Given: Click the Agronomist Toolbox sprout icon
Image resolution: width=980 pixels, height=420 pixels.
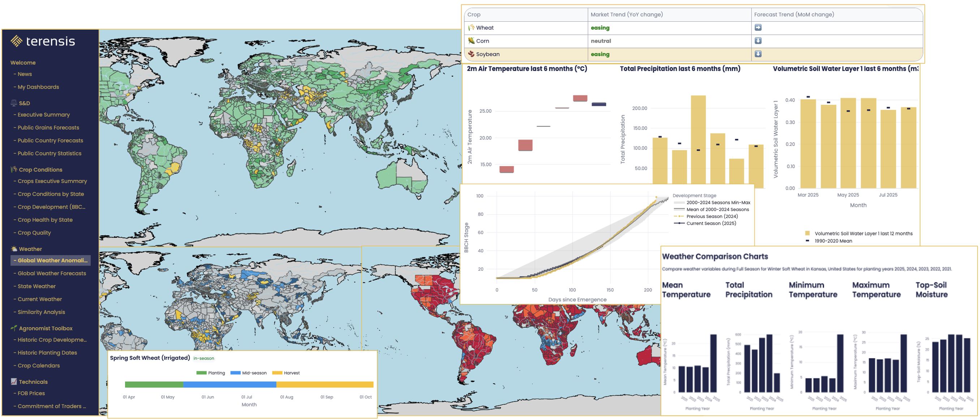Looking at the screenshot, I should (x=14, y=328).
